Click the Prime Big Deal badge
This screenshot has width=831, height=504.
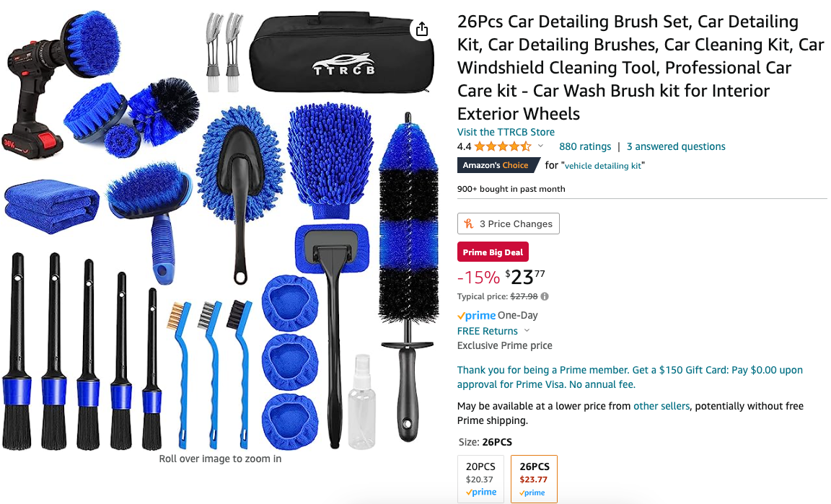[x=493, y=252]
